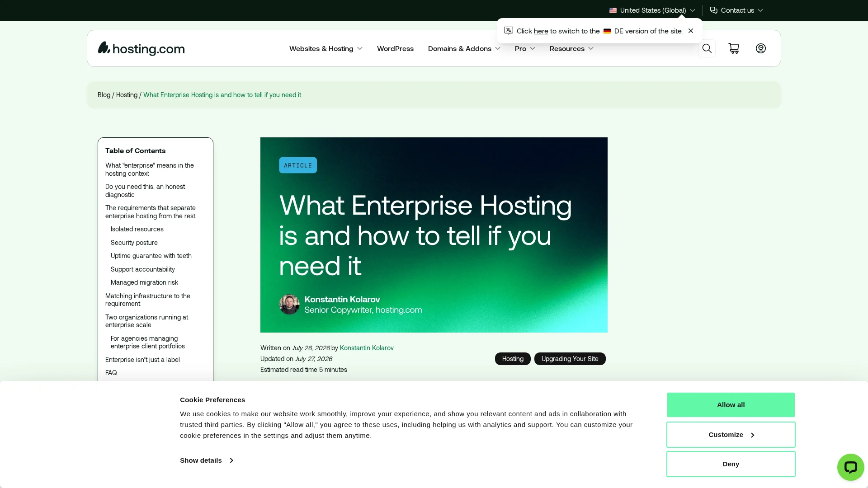868x488 pixels.
Task: Jump to 'Enterprise isn't just a label'
Action: tap(142, 360)
